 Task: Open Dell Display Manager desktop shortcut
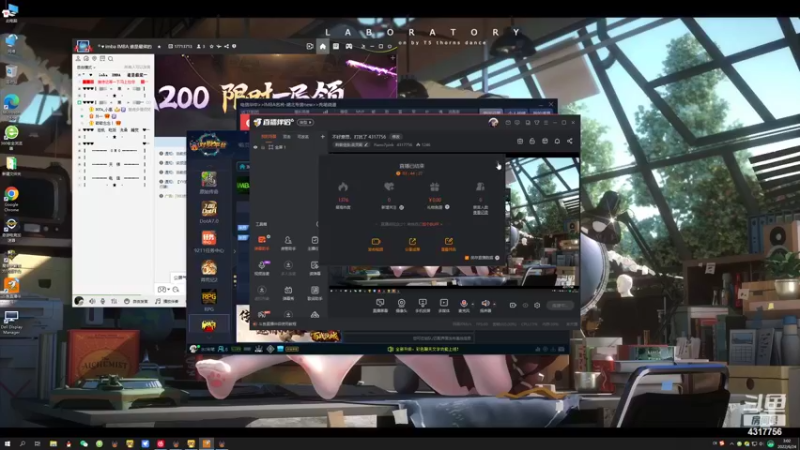[x=11, y=322]
